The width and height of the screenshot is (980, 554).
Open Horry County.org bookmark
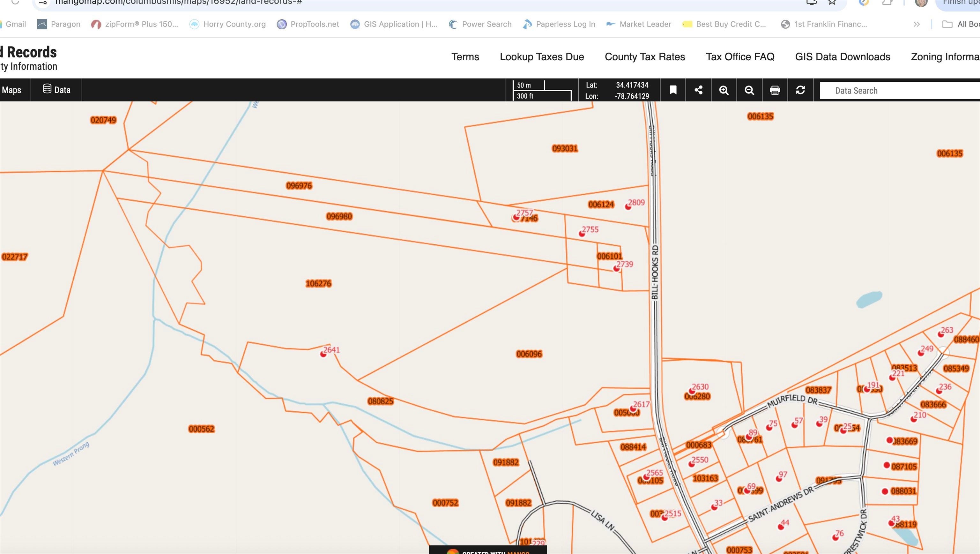tap(227, 24)
